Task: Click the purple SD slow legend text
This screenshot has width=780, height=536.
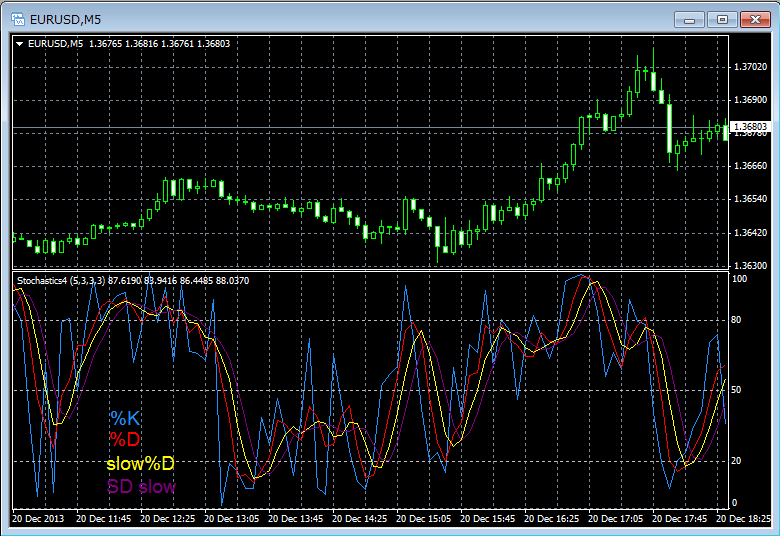Action: (x=141, y=487)
